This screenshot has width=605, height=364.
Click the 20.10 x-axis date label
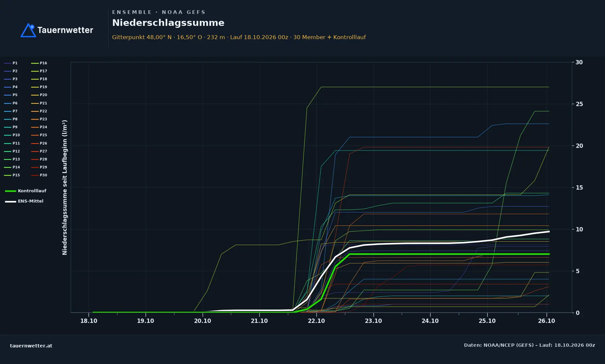(203, 321)
